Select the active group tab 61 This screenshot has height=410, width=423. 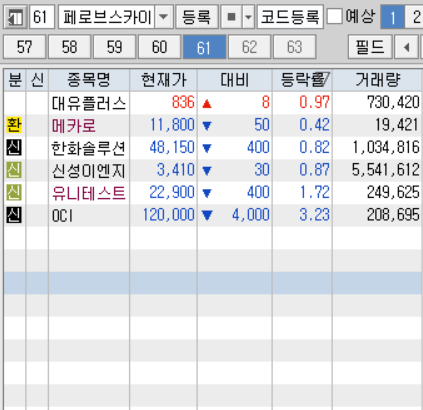coord(204,47)
